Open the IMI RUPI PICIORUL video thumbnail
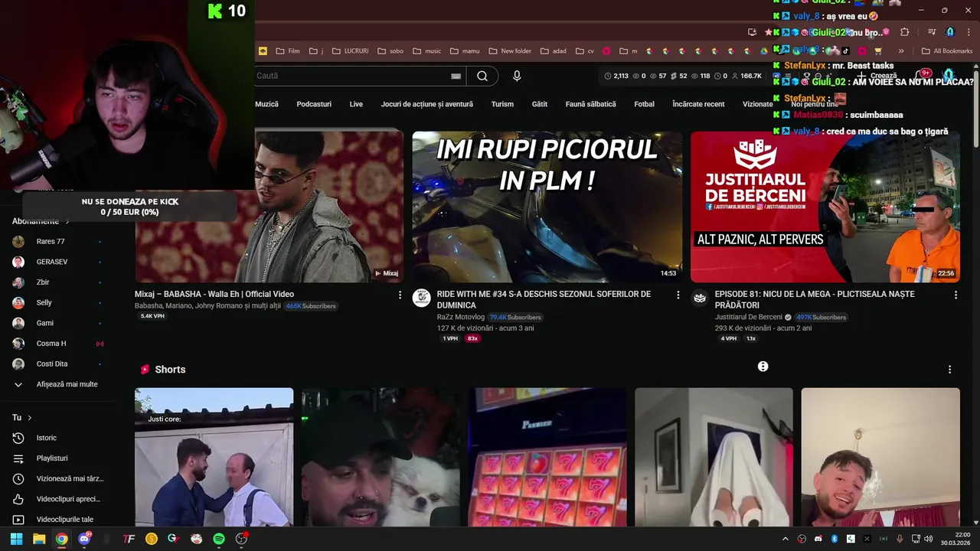980x551 pixels. pyautogui.click(x=547, y=207)
